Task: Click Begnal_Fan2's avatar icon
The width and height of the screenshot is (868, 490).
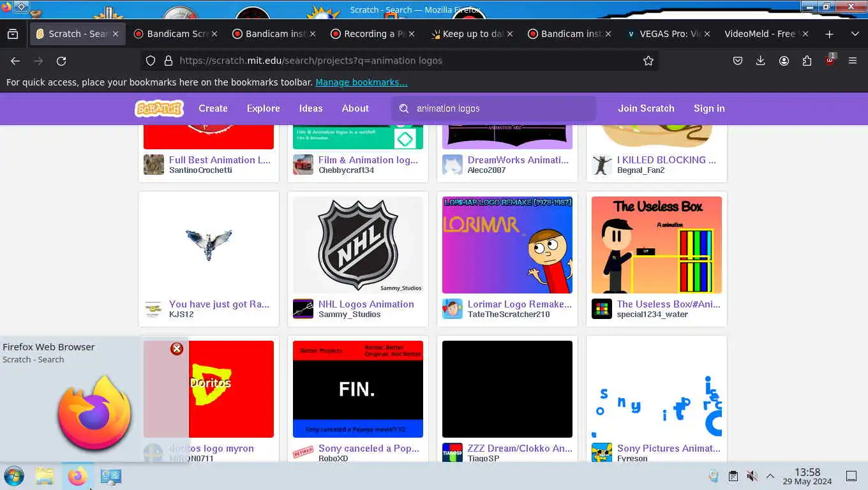Action: 602,165
